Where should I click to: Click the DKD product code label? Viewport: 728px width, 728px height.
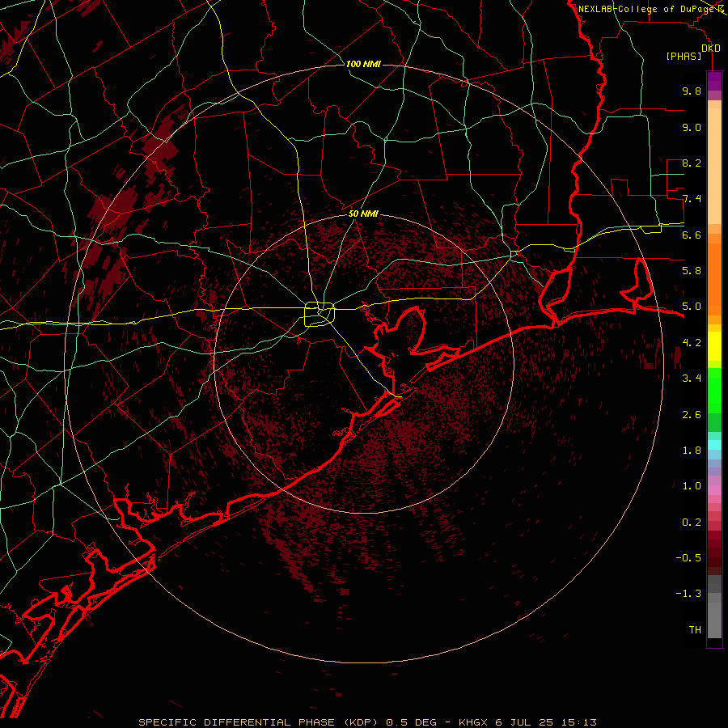[x=711, y=49]
